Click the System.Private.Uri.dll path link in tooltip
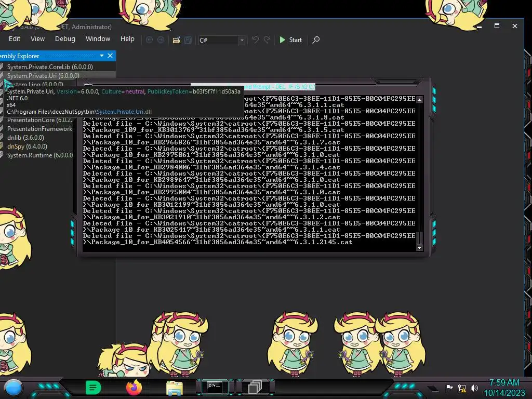The height and width of the screenshot is (399, 532). click(x=124, y=112)
